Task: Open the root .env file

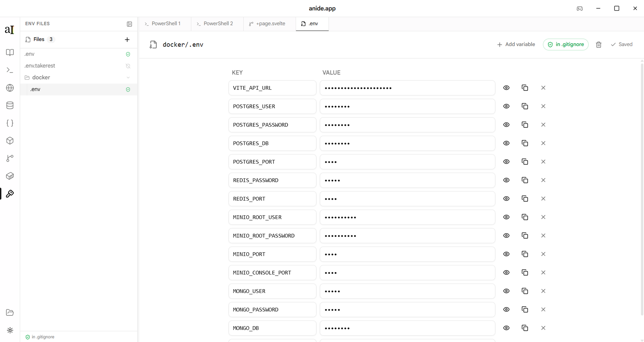Action: click(79, 54)
